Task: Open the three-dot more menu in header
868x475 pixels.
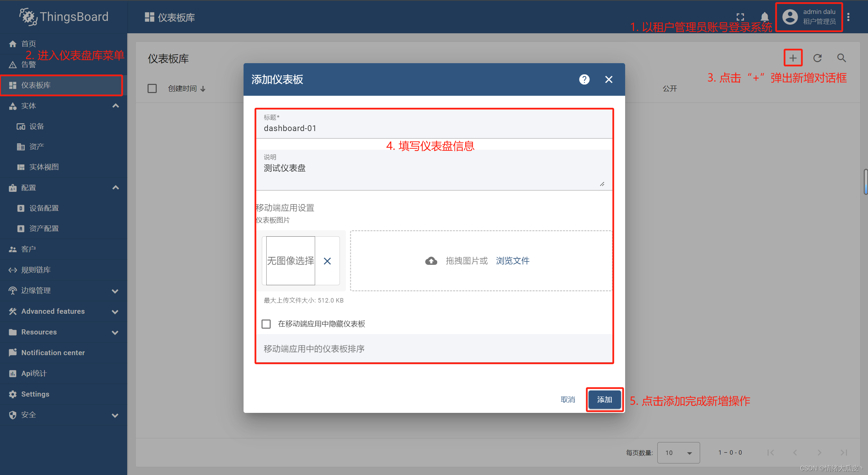Action: click(848, 17)
